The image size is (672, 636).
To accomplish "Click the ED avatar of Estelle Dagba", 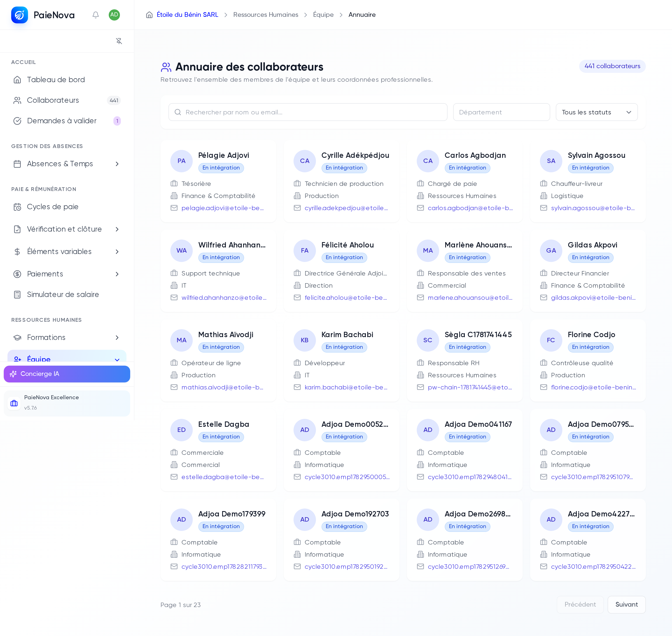I will [181, 430].
